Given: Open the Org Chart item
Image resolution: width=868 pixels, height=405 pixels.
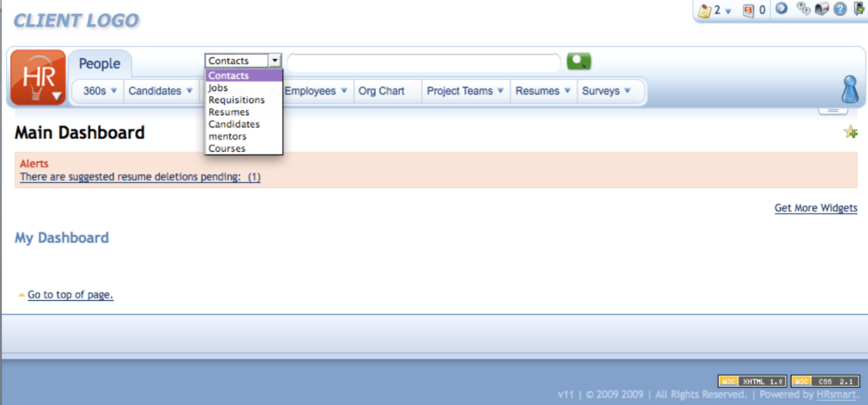Looking at the screenshot, I should 381,91.
